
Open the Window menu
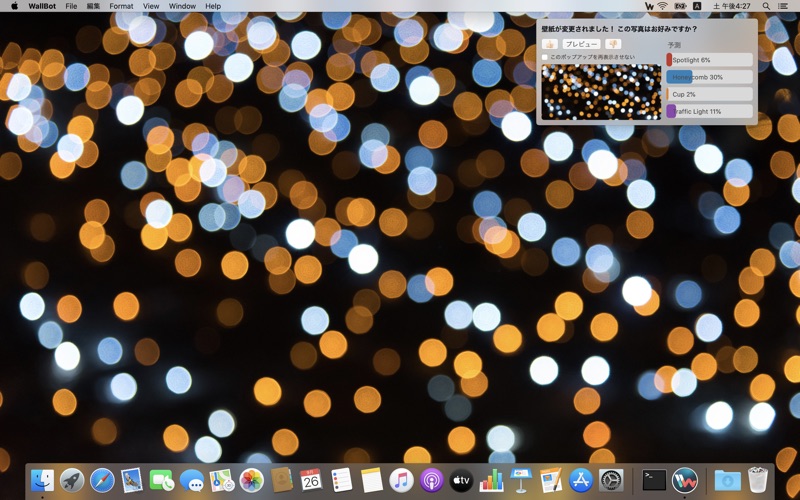pos(182,6)
